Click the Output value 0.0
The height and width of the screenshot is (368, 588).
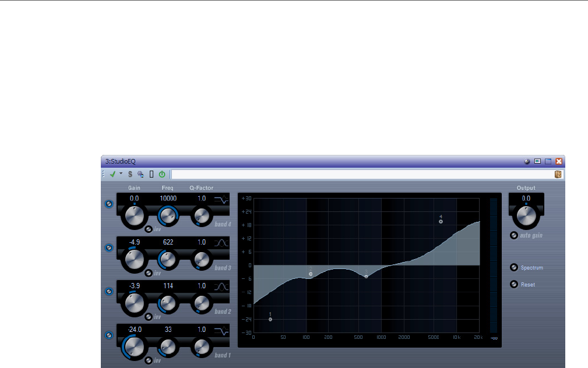526,199
